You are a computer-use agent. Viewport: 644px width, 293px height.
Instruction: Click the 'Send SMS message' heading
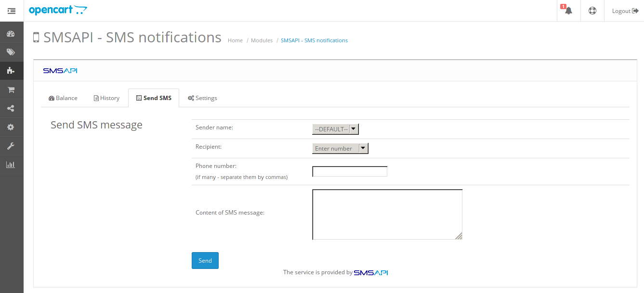click(x=96, y=125)
